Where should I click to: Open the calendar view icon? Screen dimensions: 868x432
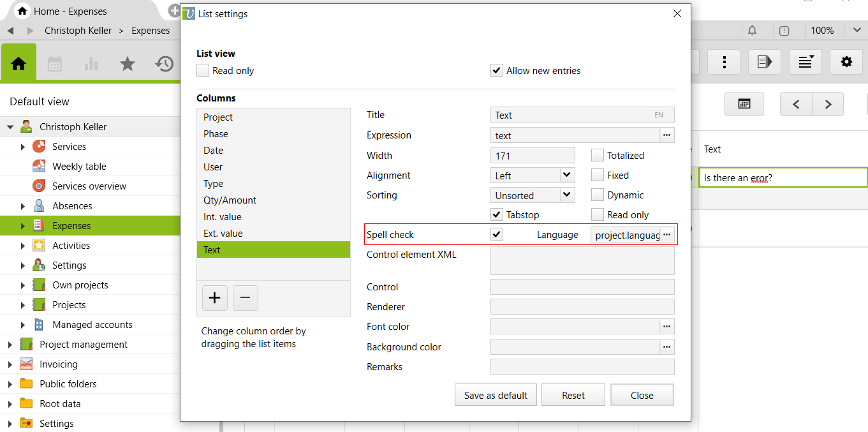click(55, 63)
